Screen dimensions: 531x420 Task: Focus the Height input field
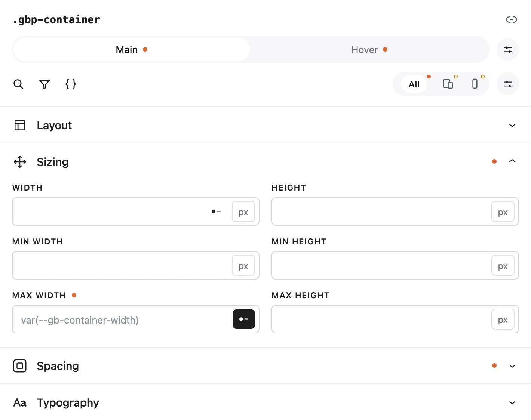(x=395, y=211)
